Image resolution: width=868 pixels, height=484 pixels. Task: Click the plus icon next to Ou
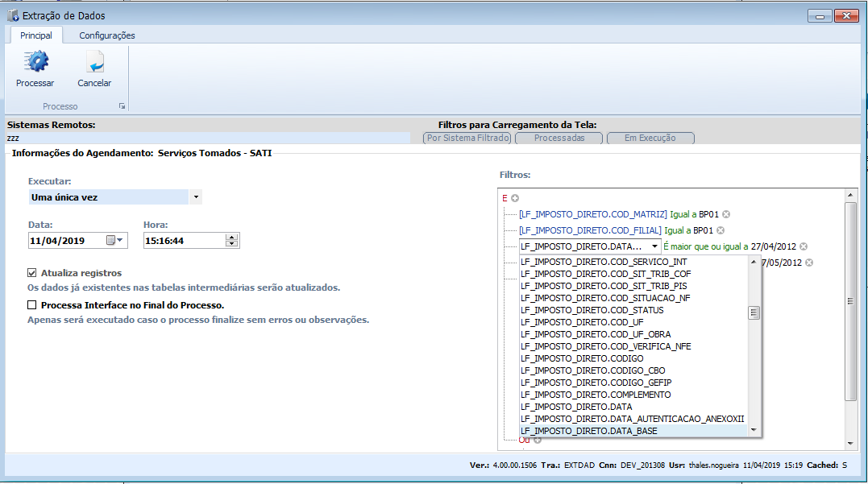point(538,440)
